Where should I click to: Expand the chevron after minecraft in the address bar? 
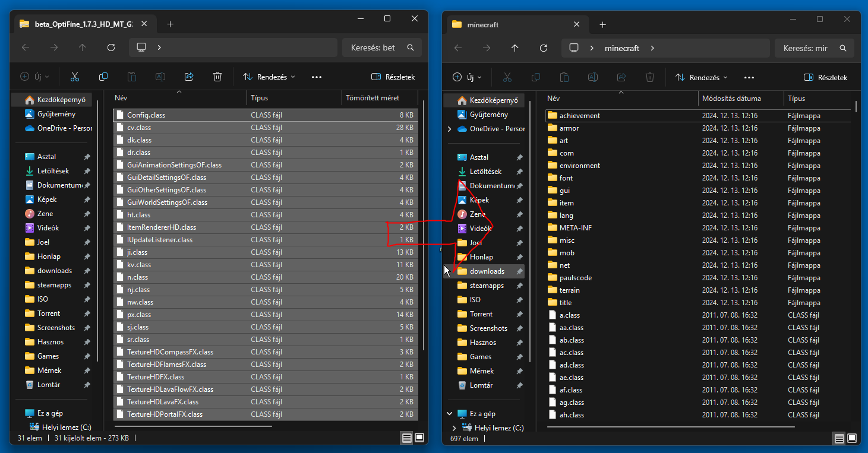click(652, 48)
